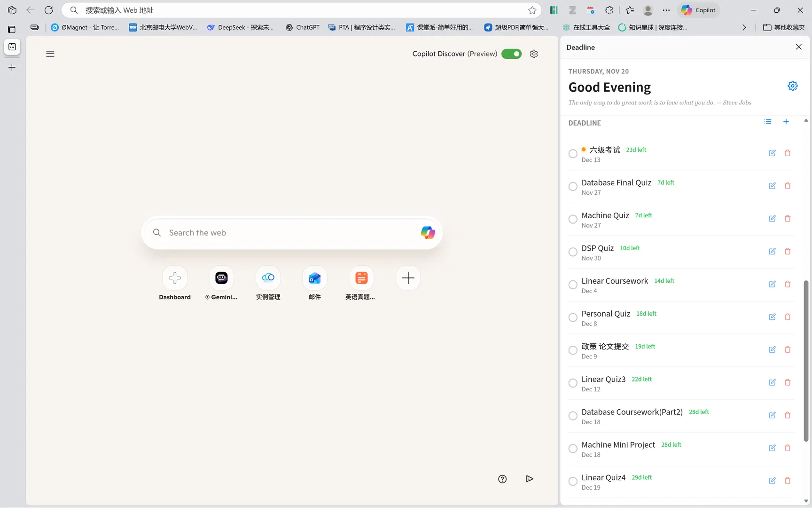The width and height of the screenshot is (812, 508).
Task: Open browser Settings and more menu
Action: tap(666, 10)
